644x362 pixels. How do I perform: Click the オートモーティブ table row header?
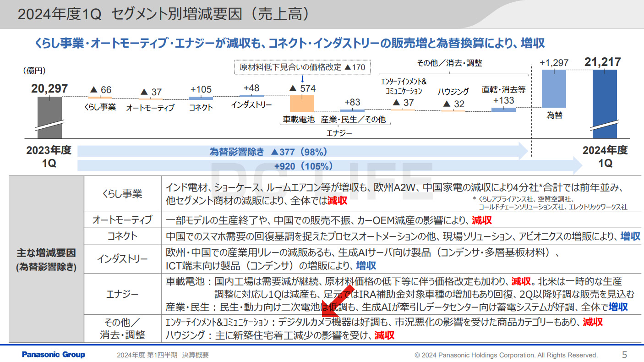pos(122,220)
